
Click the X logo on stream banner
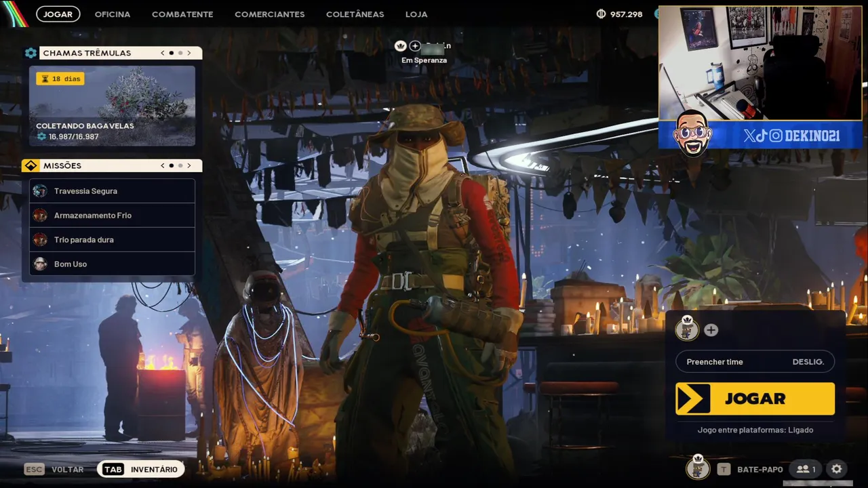[x=749, y=136]
